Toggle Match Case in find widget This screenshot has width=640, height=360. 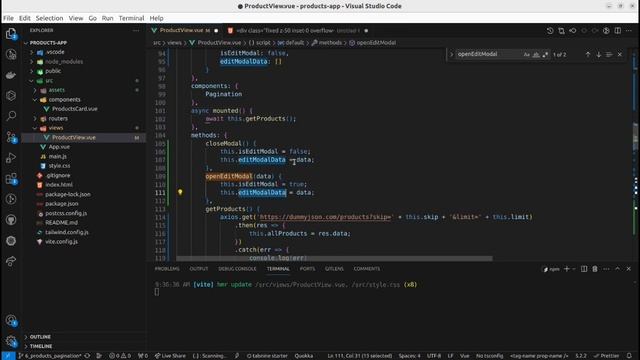pos(527,54)
